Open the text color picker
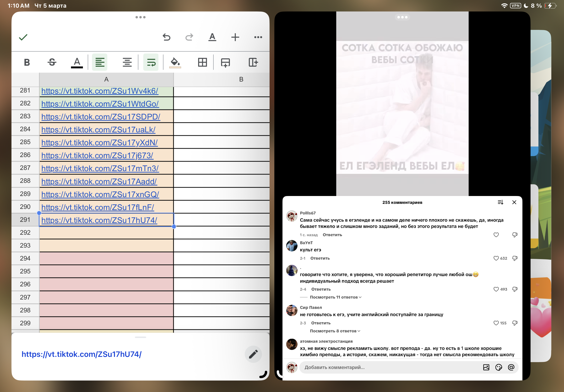Viewport: 564px width, 392px height. click(x=77, y=63)
